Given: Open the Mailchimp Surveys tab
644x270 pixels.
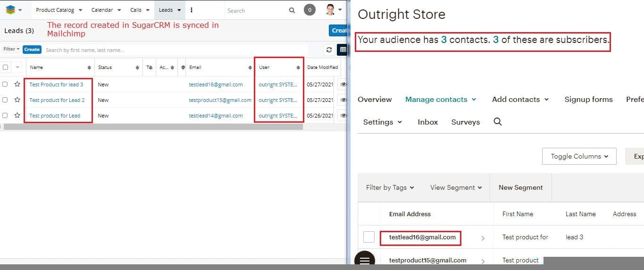Looking at the screenshot, I should point(465,122).
